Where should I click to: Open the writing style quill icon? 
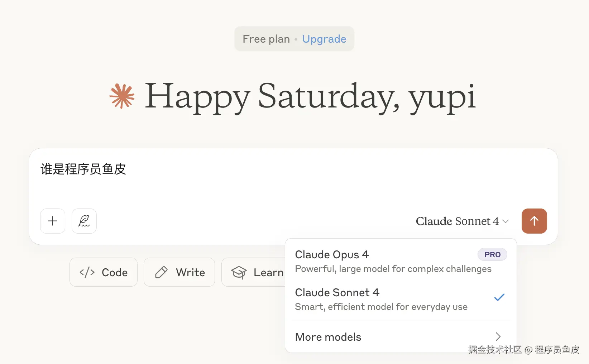click(84, 221)
